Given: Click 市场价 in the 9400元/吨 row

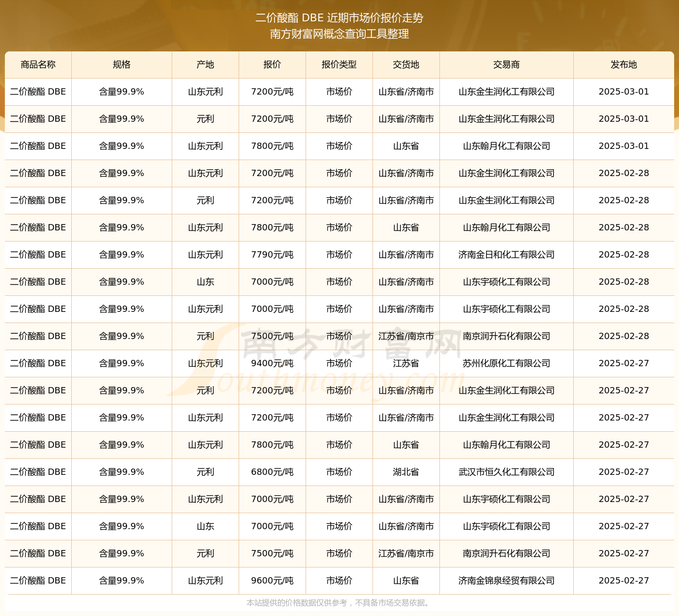Looking at the screenshot, I should [x=339, y=363].
